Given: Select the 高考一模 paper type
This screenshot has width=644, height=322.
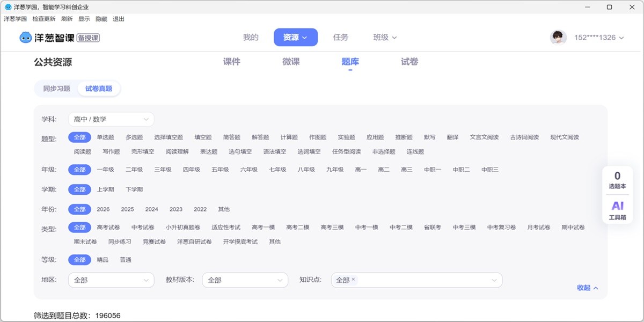Looking at the screenshot, I should pyautogui.click(x=263, y=226).
